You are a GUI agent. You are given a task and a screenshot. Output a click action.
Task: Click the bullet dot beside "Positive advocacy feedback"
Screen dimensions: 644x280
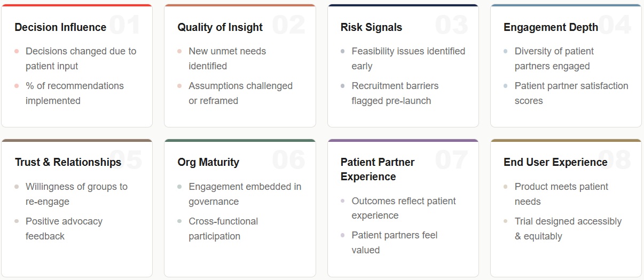[x=17, y=221]
